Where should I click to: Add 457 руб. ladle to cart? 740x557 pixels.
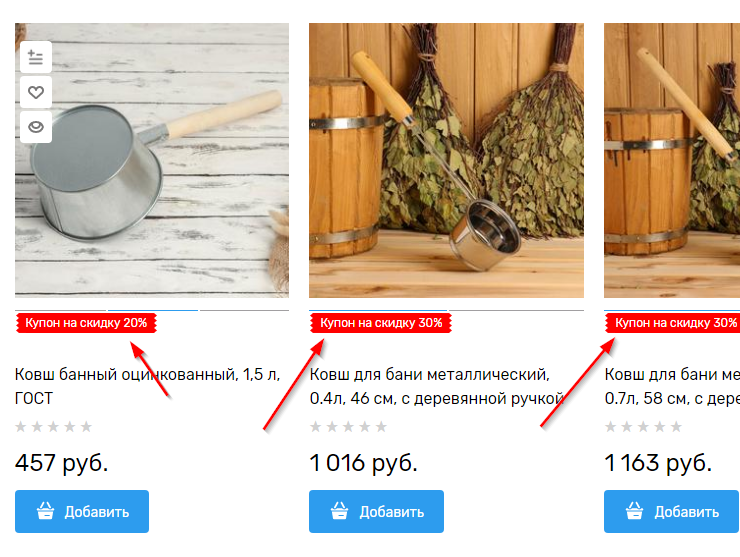point(82,512)
